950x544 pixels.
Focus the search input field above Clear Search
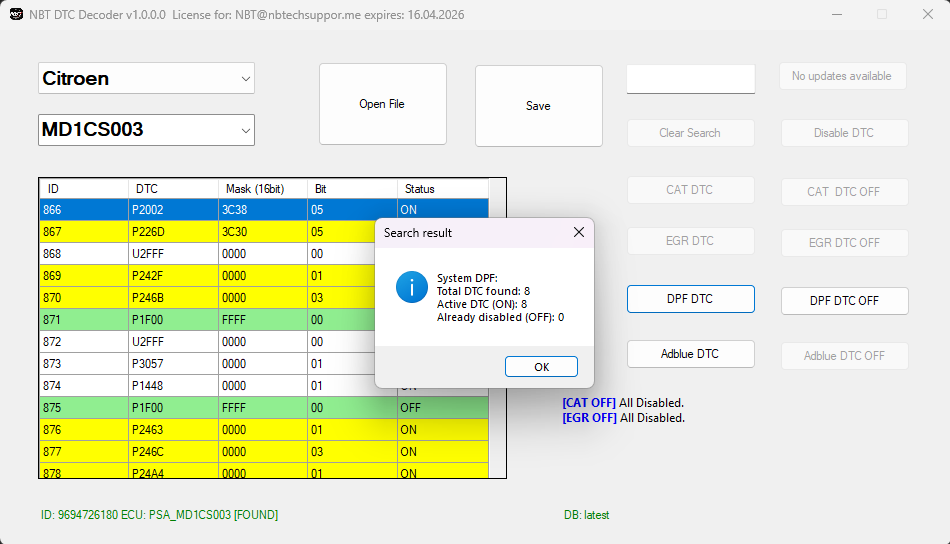click(691, 79)
